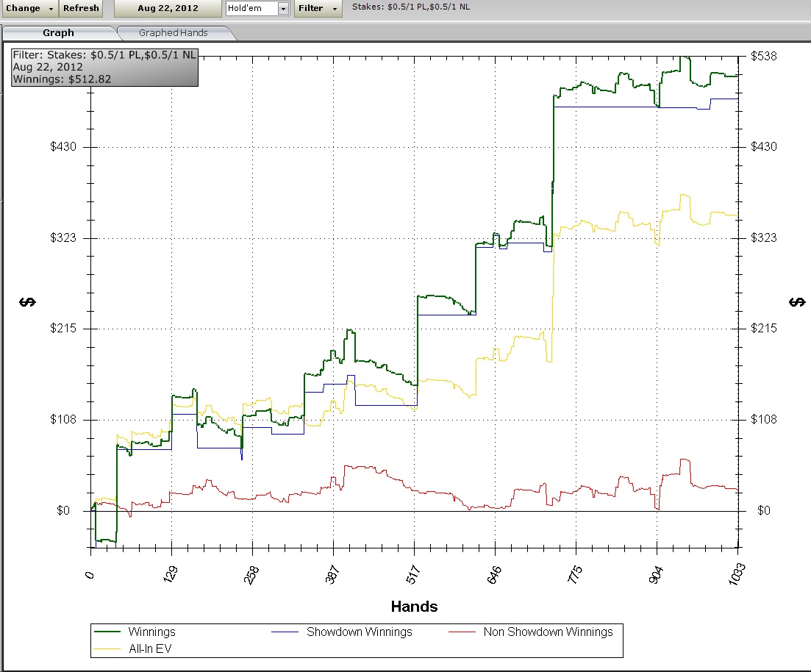
Task: Click the $430 label on the left axis
Action: (x=64, y=147)
